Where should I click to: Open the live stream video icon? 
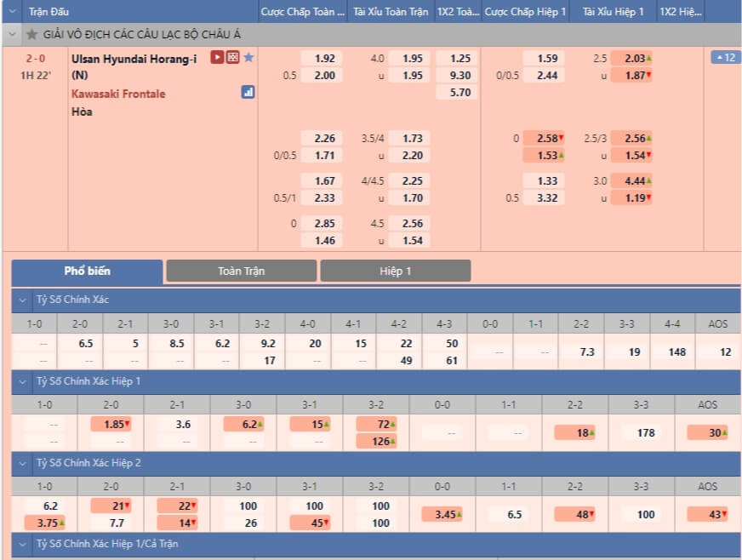[x=217, y=58]
